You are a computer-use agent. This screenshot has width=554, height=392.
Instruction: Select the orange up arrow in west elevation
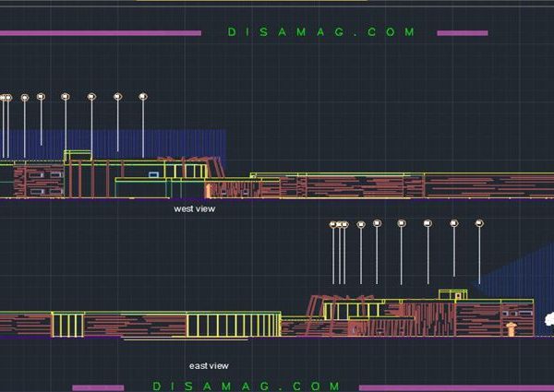[209, 191]
